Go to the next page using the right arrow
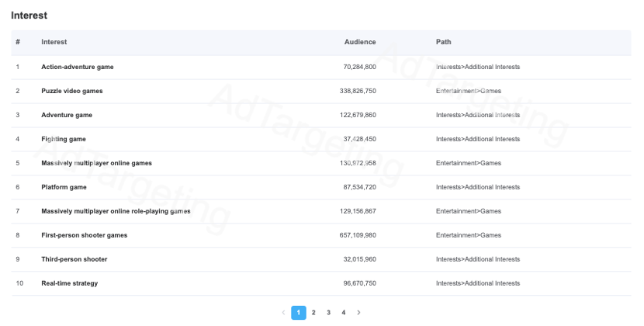644x326 pixels. [x=358, y=313]
